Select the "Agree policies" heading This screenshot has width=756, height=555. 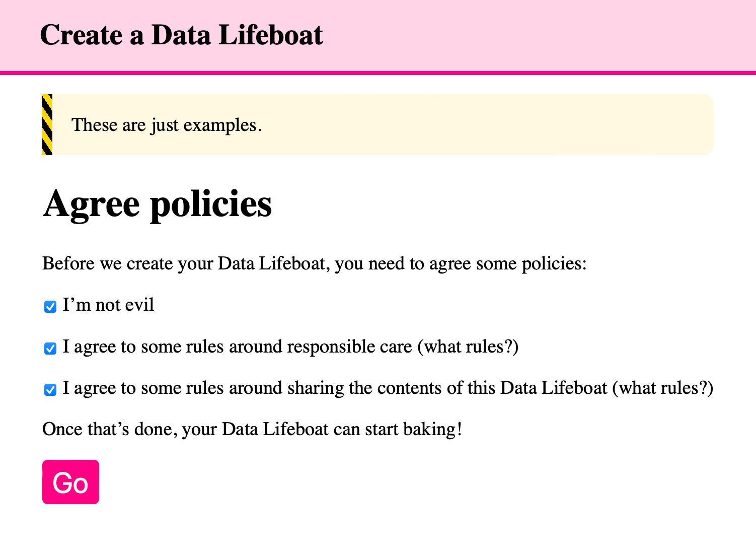pos(157,204)
